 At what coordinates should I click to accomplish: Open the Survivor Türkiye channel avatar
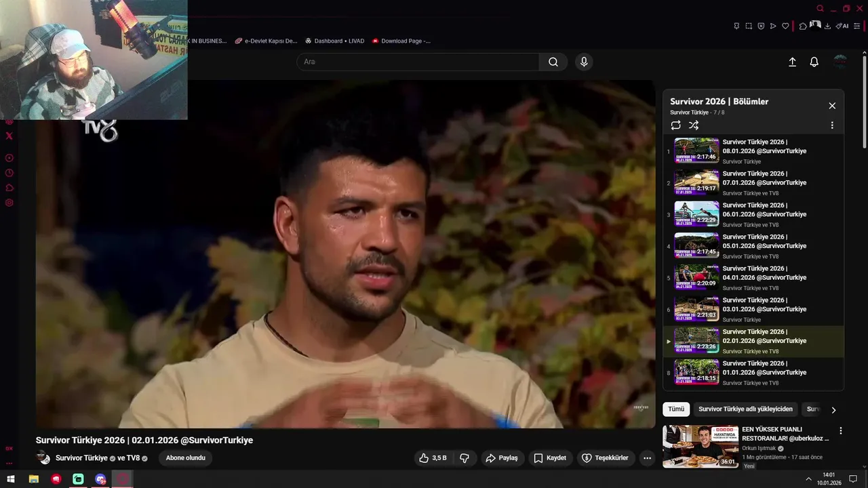[x=43, y=458]
